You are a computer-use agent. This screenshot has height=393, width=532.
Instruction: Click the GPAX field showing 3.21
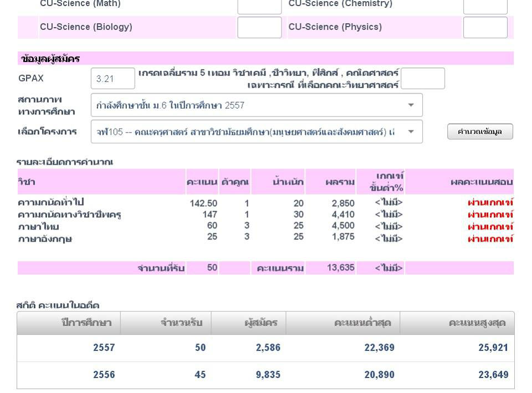(x=112, y=79)
